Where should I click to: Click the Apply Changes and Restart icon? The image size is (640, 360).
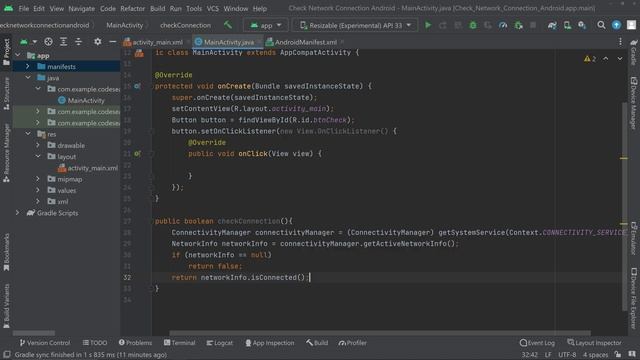(x=443, y=25)
